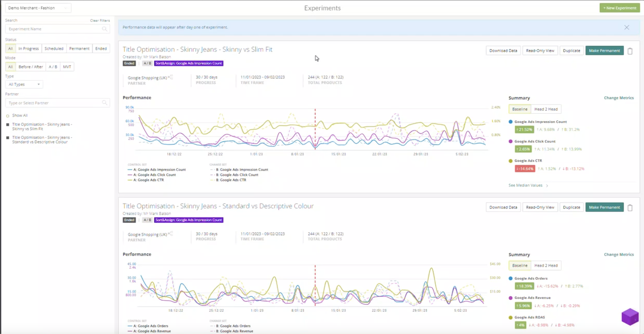The image size is (644, 334).
Task: Click the blue Impression Count color dot
Action: (x=511, y=122)
